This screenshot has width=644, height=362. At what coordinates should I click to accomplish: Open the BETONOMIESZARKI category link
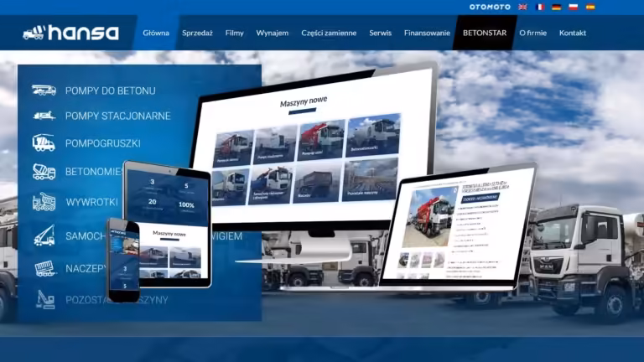point(94,172)
